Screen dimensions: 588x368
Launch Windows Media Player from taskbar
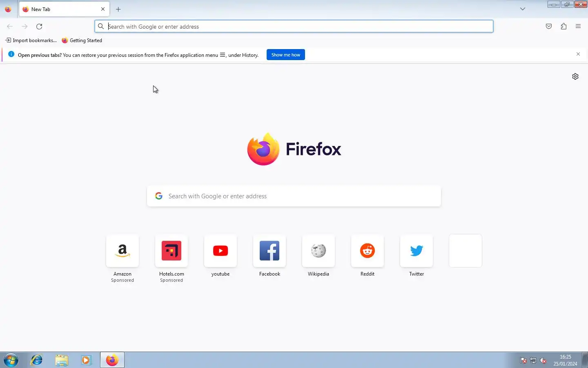[x=86, y=360]
